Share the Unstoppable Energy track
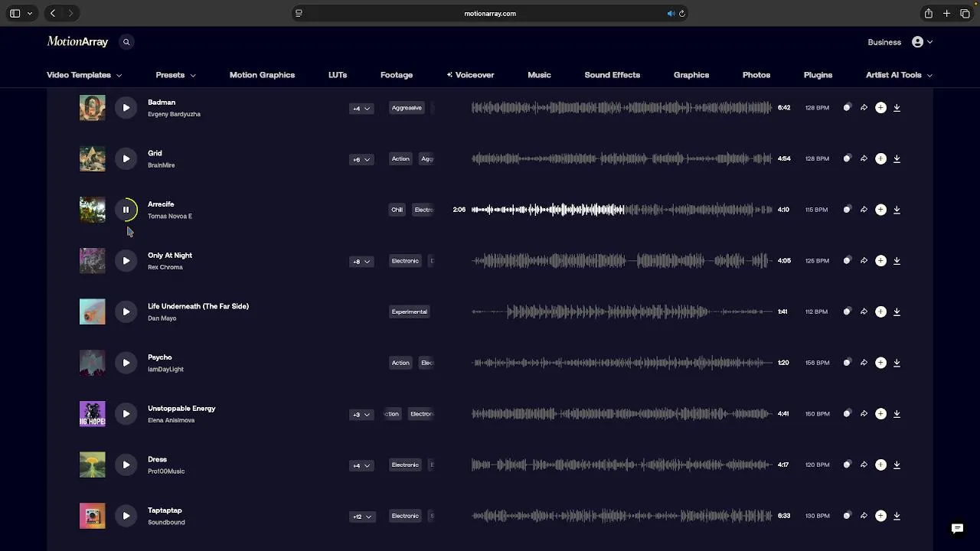Image resolution: width=980 pixels, height=551 pixels. (x=864, y=414)
